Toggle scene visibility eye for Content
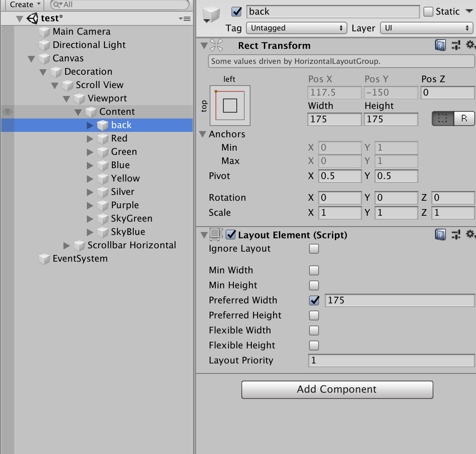 point(7,112)
